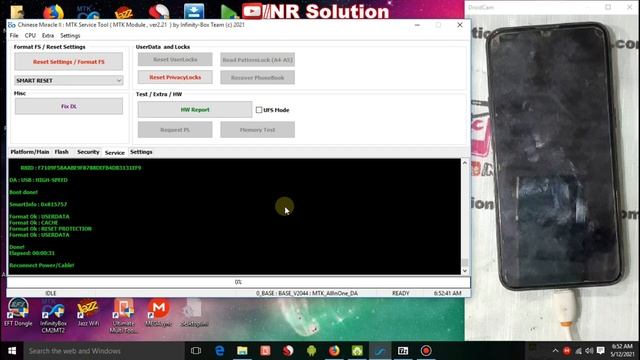
Task: Open the desktop.ini file icon
Action: 194,313
